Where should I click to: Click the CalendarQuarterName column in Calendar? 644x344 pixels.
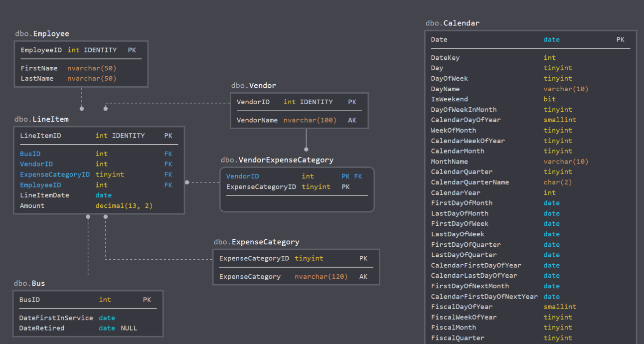[x=470, y=182]
